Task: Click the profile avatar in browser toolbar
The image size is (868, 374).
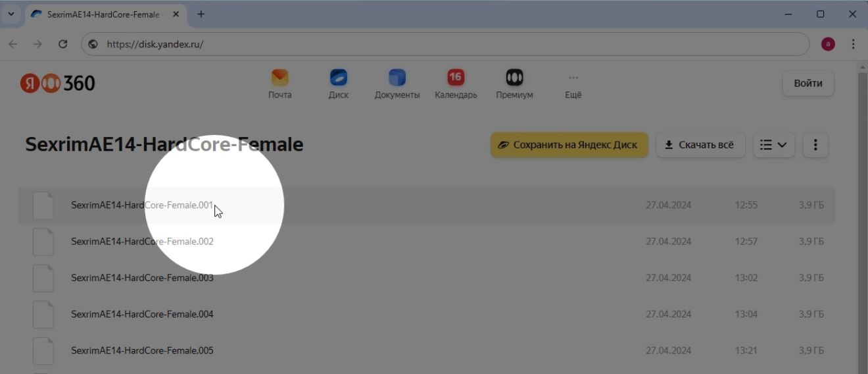Action: click(828, 44)
